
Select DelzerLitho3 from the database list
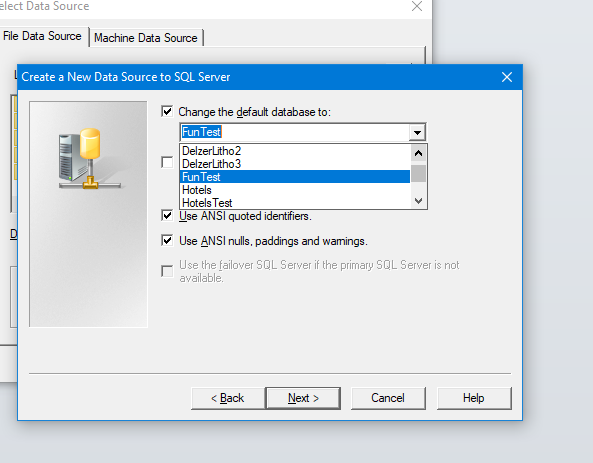click(295, 164)
